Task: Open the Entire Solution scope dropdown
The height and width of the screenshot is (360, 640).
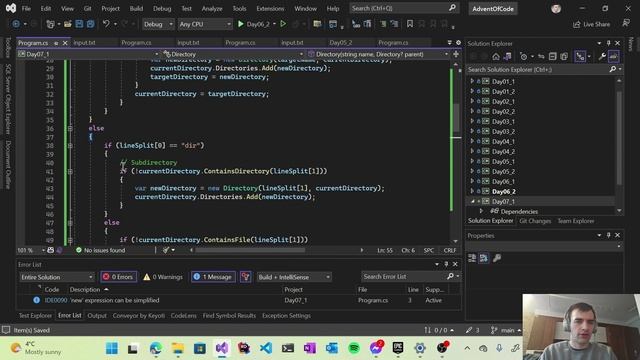Action: click(x=56, y=277)
